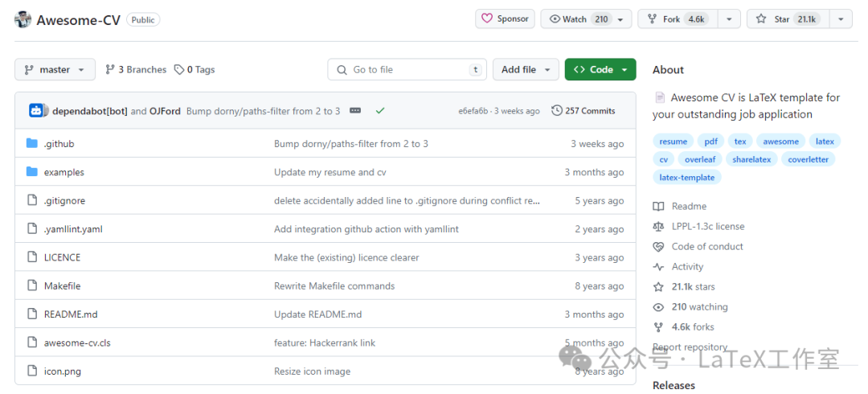Viewport: 868px width, 394px height.
Task: Select the tex topic tag
Action: click(x=740, y=142)
